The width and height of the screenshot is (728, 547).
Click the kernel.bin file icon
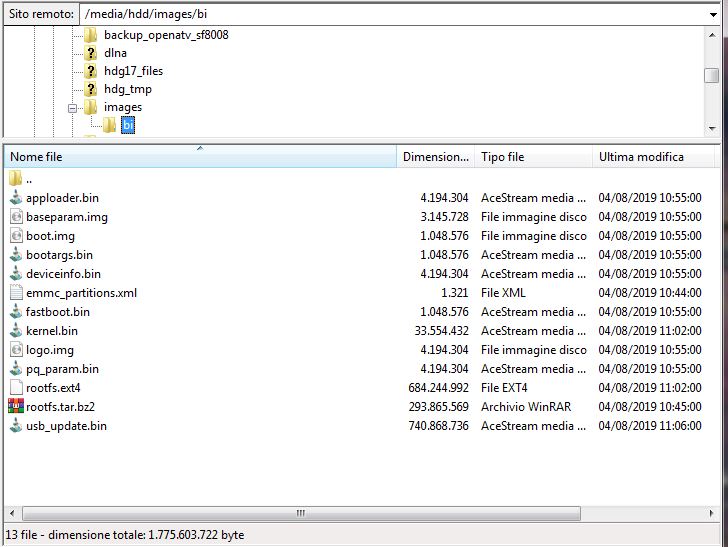tap(16, 331)
